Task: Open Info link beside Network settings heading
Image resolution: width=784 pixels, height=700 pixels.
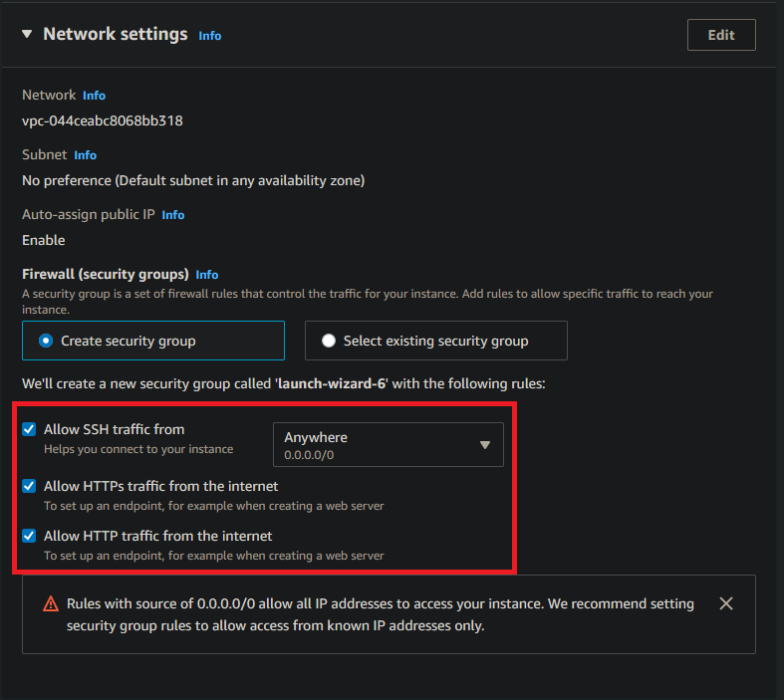Action: point(209,36)
